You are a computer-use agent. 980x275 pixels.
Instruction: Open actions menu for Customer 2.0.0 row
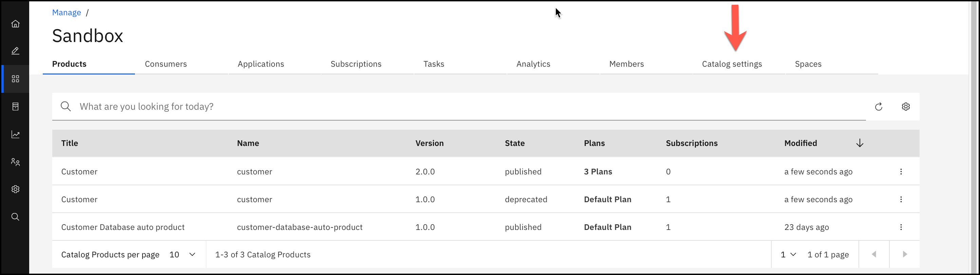(x=901, y=172)
